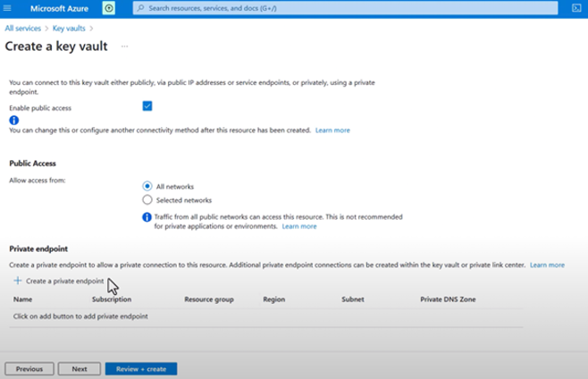The width and height of the screenshot is (588, 379).
Task: Select All networks radio option
Action: click(147, 186)
